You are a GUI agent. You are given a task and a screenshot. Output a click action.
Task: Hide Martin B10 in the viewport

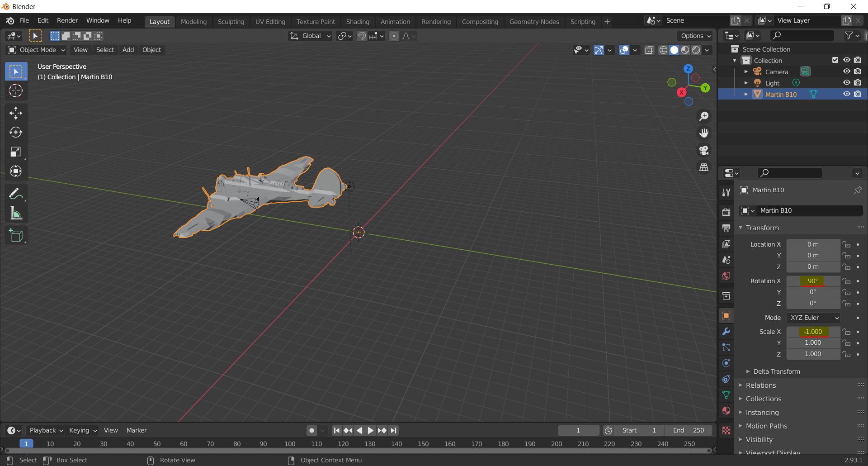coord(846,94)
